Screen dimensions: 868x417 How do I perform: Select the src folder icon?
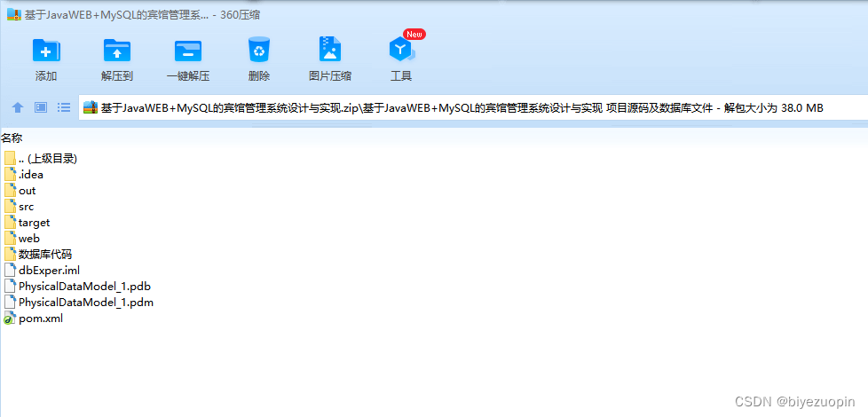pos(10,207)
